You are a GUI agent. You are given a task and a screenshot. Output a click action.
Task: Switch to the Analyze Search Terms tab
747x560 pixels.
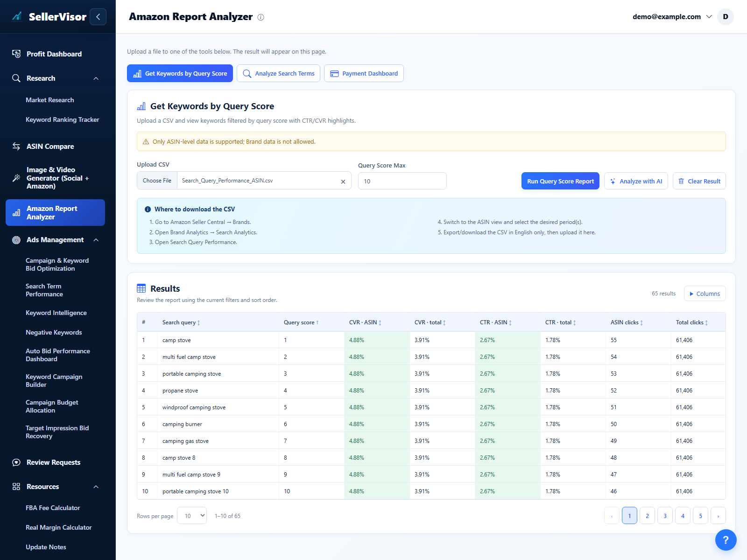[x=278, y=73]
